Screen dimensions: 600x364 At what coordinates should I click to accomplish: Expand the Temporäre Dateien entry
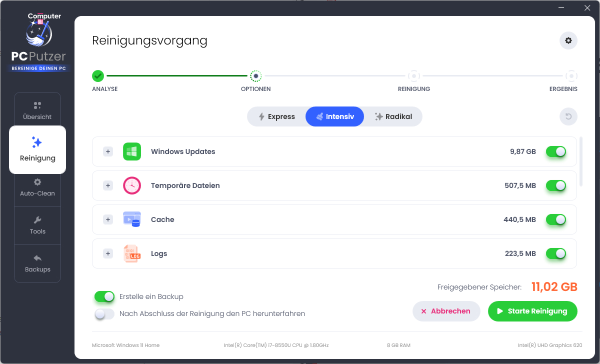click(x=107, y=185)
